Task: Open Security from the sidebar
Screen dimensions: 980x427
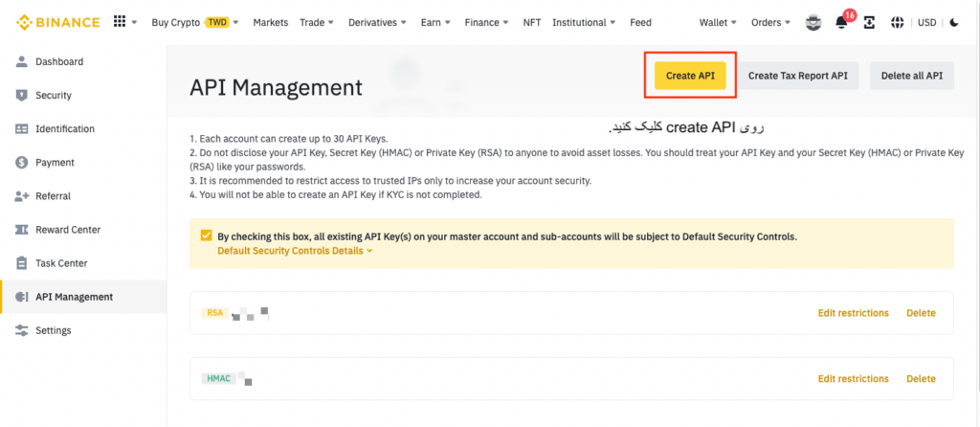Action: (x=54, y=96)
